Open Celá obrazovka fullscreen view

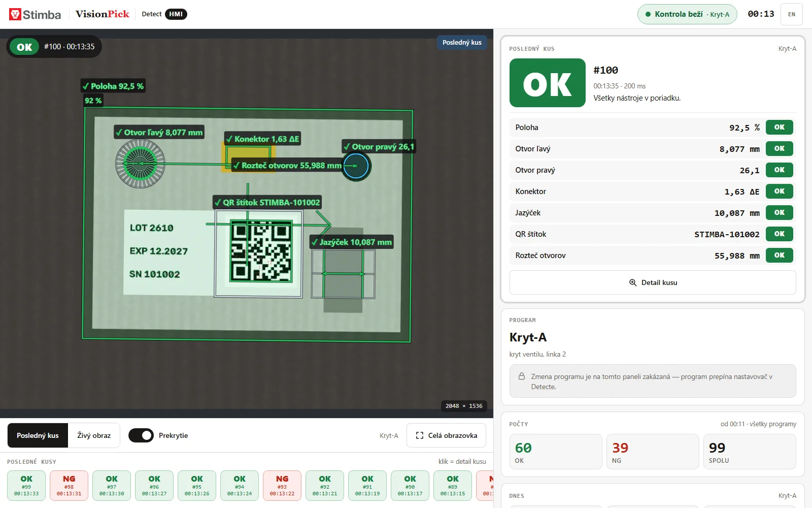click(x=446, y=435)
